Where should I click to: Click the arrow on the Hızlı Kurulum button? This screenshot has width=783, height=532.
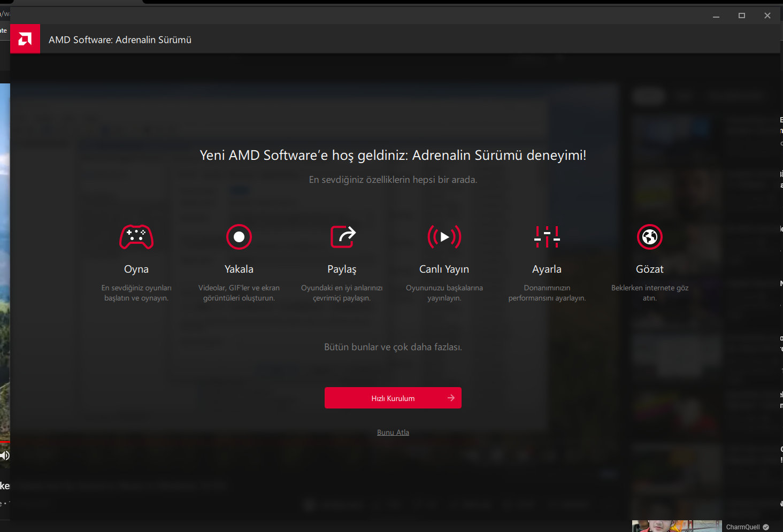click(x=451, y=398)
